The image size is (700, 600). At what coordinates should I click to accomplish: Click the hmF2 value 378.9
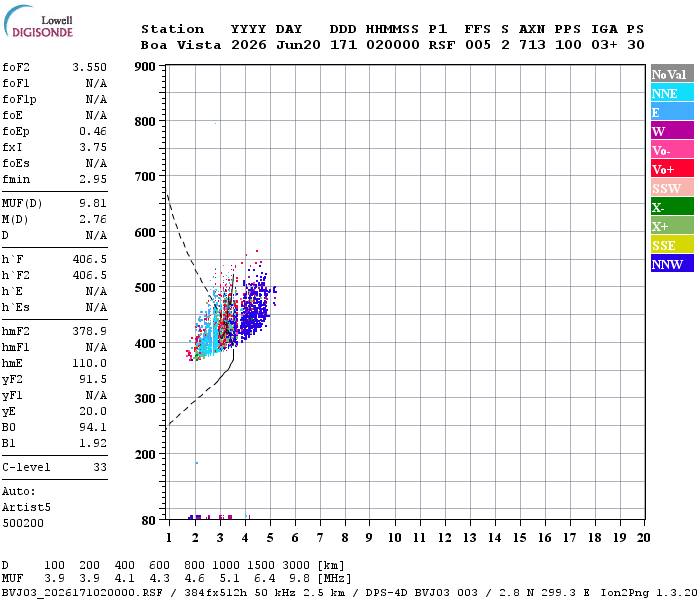pos(90,331)
